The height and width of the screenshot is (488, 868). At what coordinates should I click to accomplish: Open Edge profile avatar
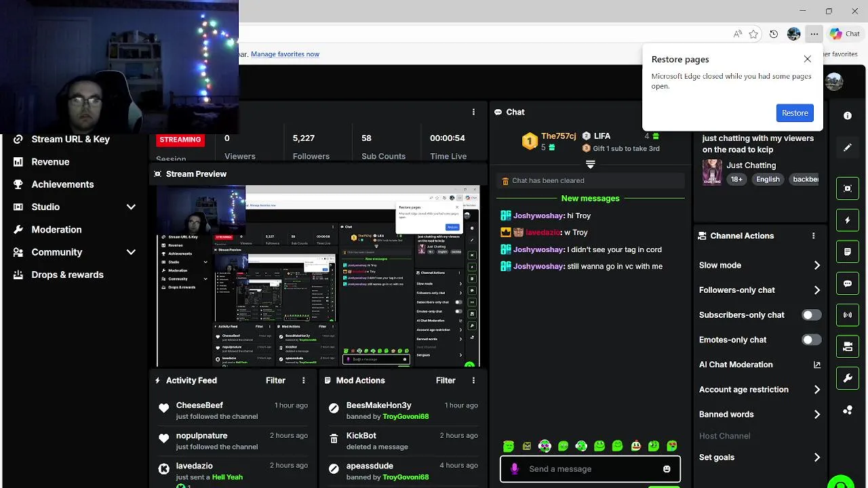coord(793,34)
